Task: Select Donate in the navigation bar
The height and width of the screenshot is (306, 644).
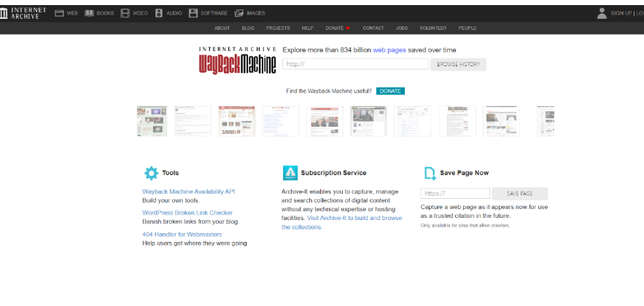Action: point(334,28)
